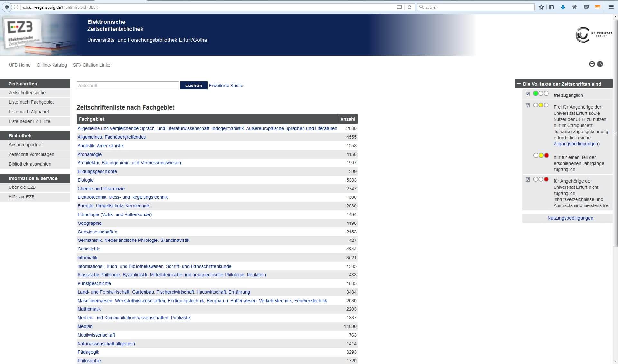Reload the page with refresh icon
The image size is (618, 364).
[409, 7]
